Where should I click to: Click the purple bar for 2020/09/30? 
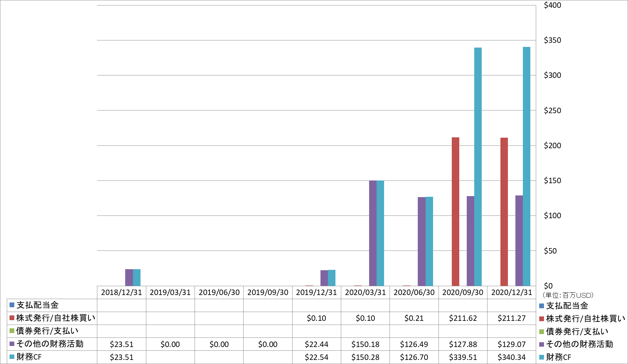pos(470,241)
